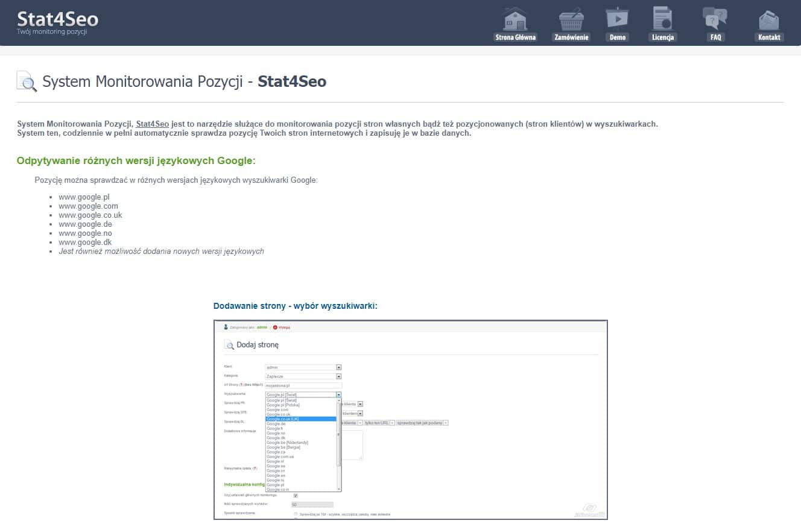Open the Kontakt envelope icon

768,19
